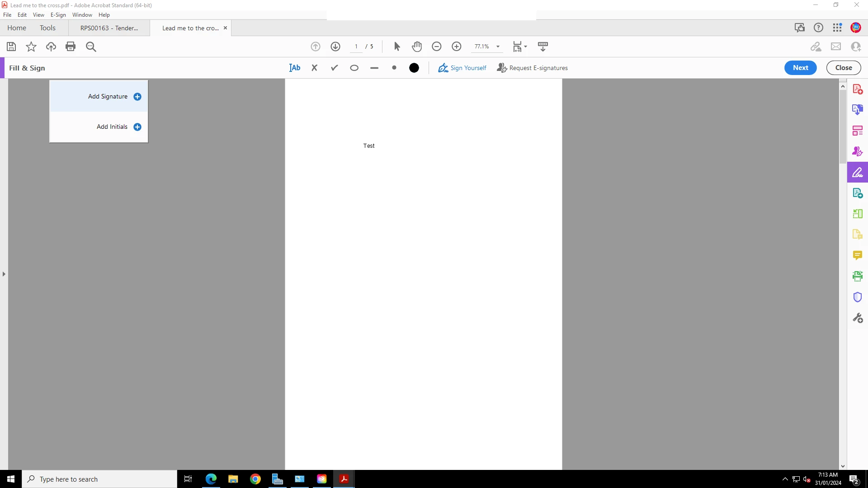The height and width of the screenshot is (488, 868).
Task: Open the E-Sign menu
Action: tap(58, 15)
